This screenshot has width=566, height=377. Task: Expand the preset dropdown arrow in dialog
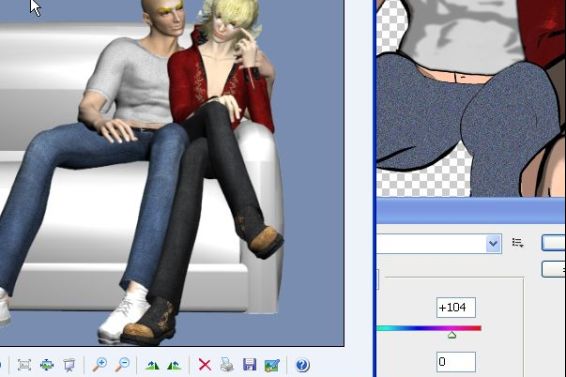coord(493,243)
